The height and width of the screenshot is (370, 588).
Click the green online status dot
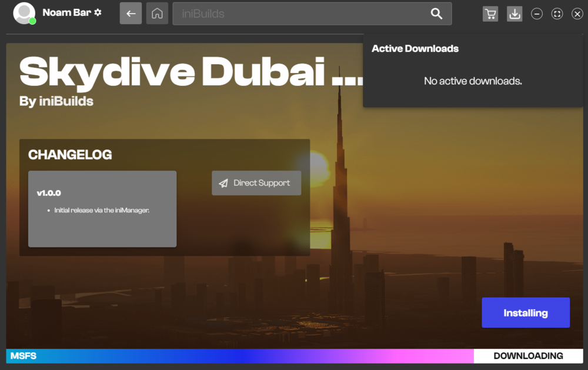(x=32, y=21)
